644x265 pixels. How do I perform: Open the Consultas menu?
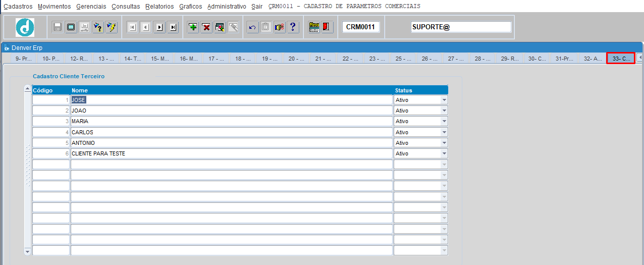point(126,6)
